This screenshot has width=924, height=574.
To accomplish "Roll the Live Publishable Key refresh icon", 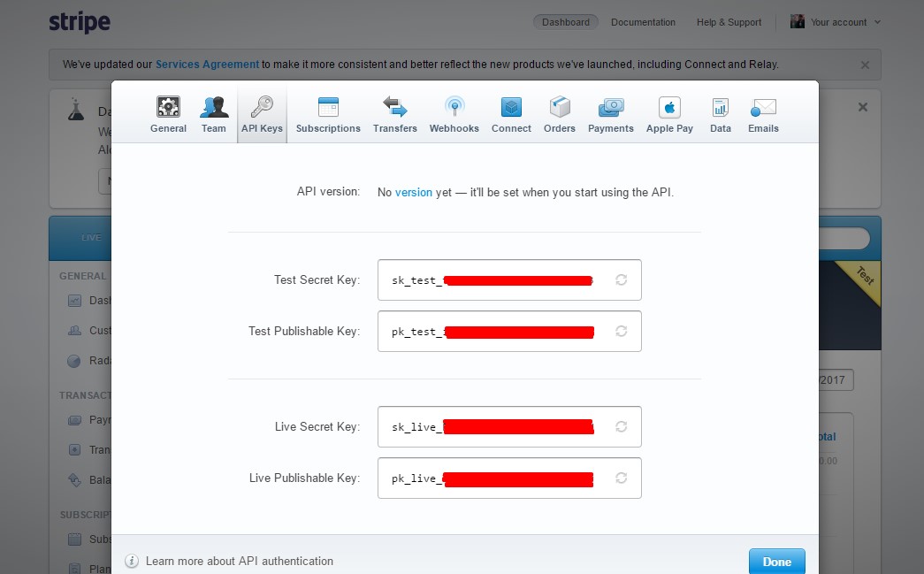I will pos(621,478).
